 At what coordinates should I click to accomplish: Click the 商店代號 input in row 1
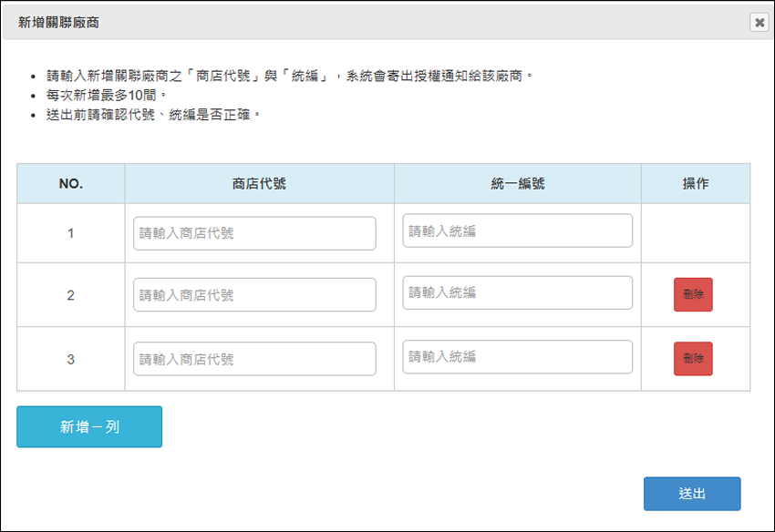point(254,233)
